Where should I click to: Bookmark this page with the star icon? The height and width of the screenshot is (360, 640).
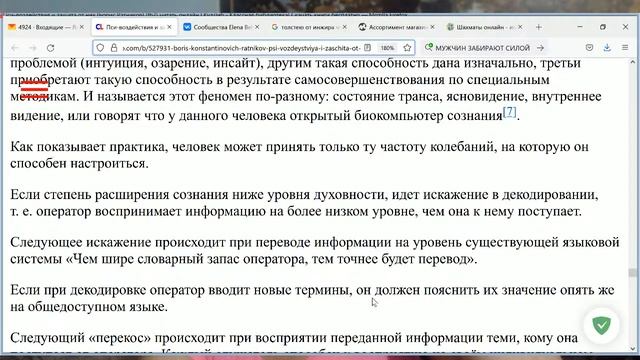pos(407,48)
